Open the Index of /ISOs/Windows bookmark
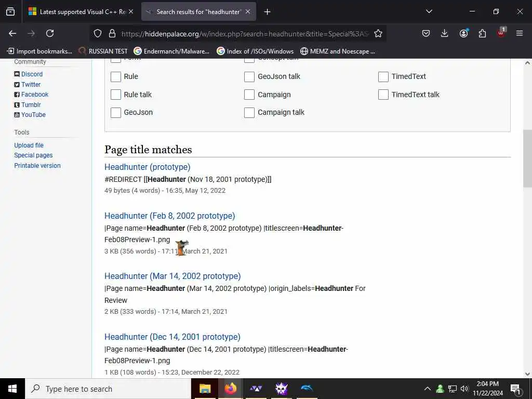The width and height of the screenshot is (532, 399). pos(255,51)
